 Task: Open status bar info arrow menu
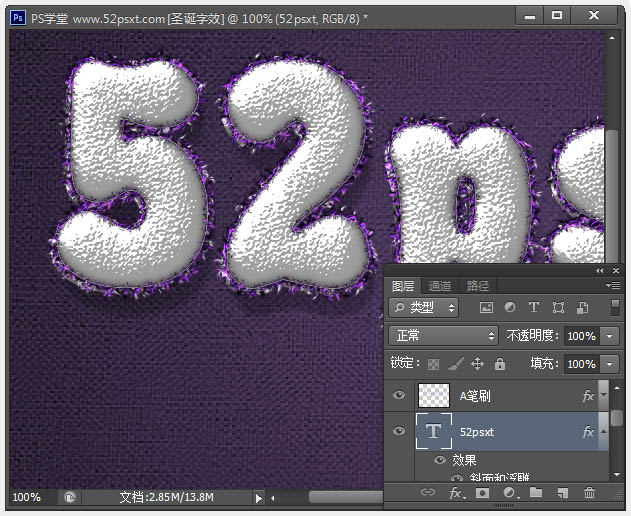point(258,498)
